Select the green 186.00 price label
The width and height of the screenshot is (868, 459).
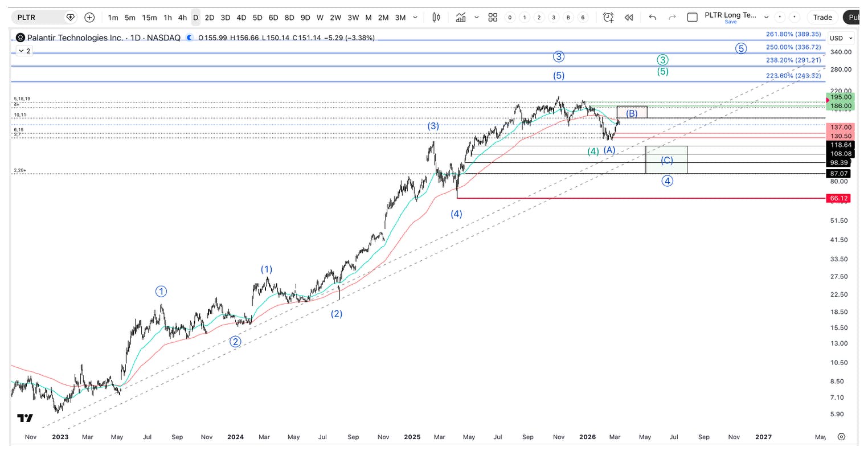click(841, 106)
